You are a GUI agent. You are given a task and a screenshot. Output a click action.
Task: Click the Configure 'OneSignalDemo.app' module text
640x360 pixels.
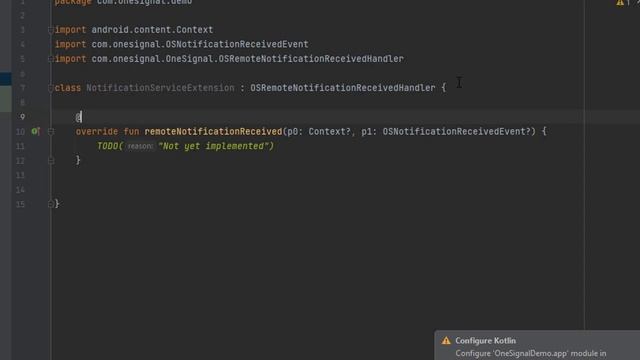point(531,353)
